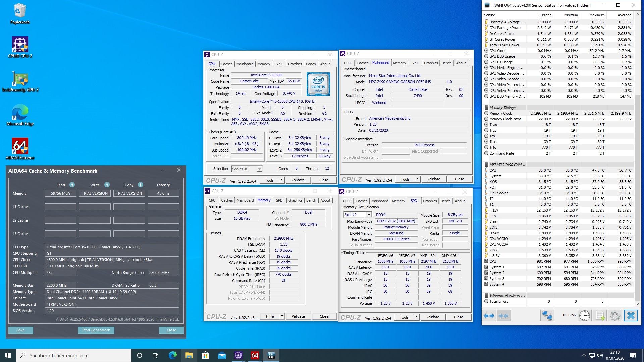644x362 pixels.
Task: Open Tools dropdown arrow in CPU-Z Mainboard window
Action: (x=417, y=179)
